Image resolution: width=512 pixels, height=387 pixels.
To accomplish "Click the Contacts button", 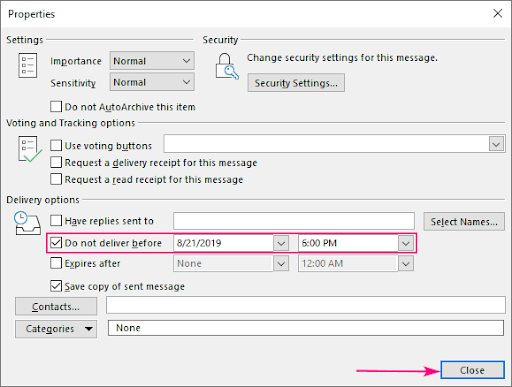I will click(x=56, y=306).
